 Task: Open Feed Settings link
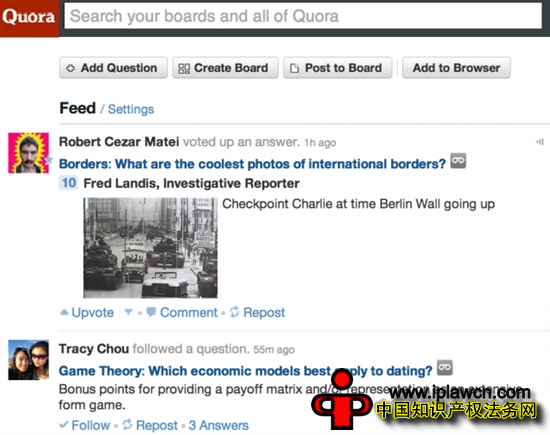(x=131, y=109)
